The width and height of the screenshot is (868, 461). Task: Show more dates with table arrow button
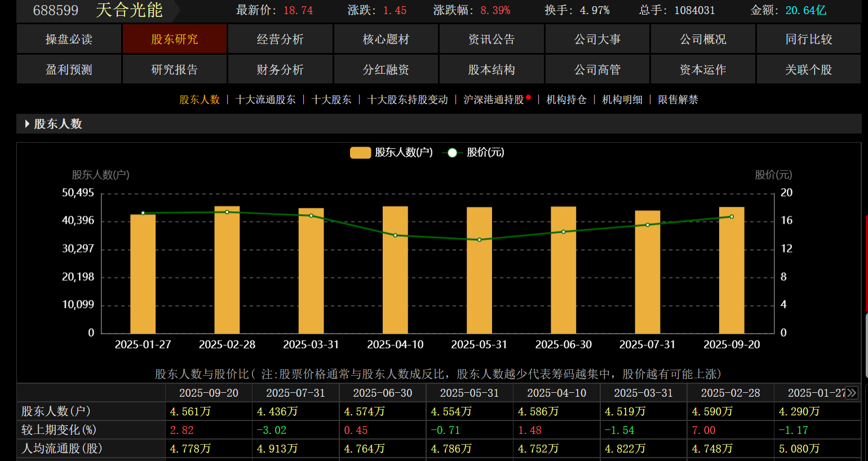pos(852,393)
